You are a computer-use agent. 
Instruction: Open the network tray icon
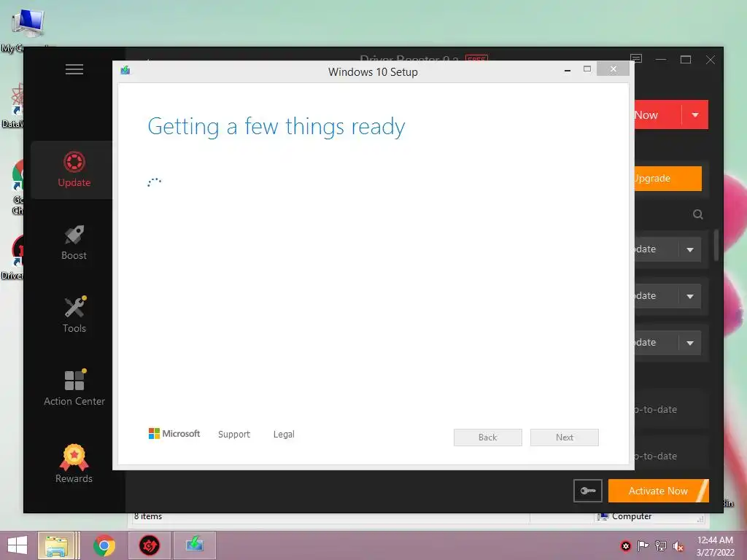661,546
